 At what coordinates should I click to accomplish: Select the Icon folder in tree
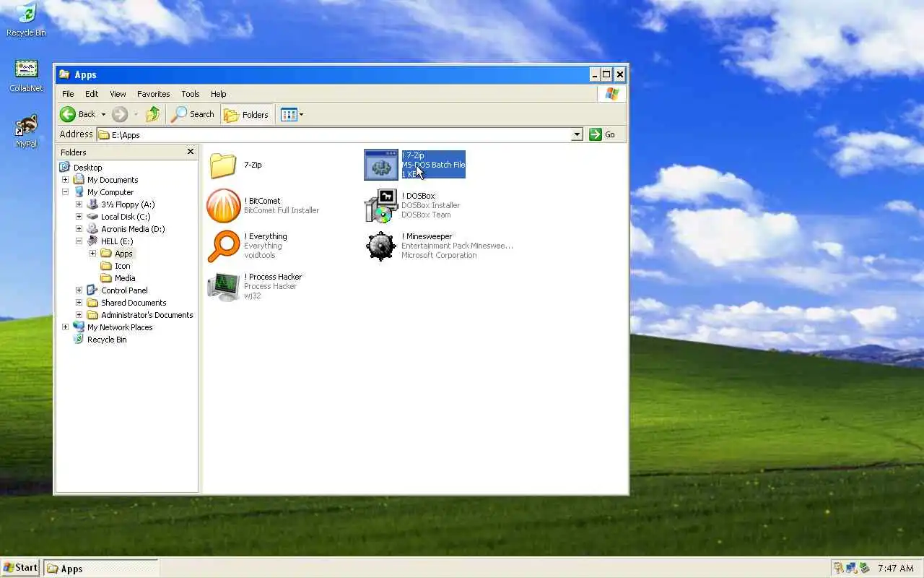(x=122, y=266)
